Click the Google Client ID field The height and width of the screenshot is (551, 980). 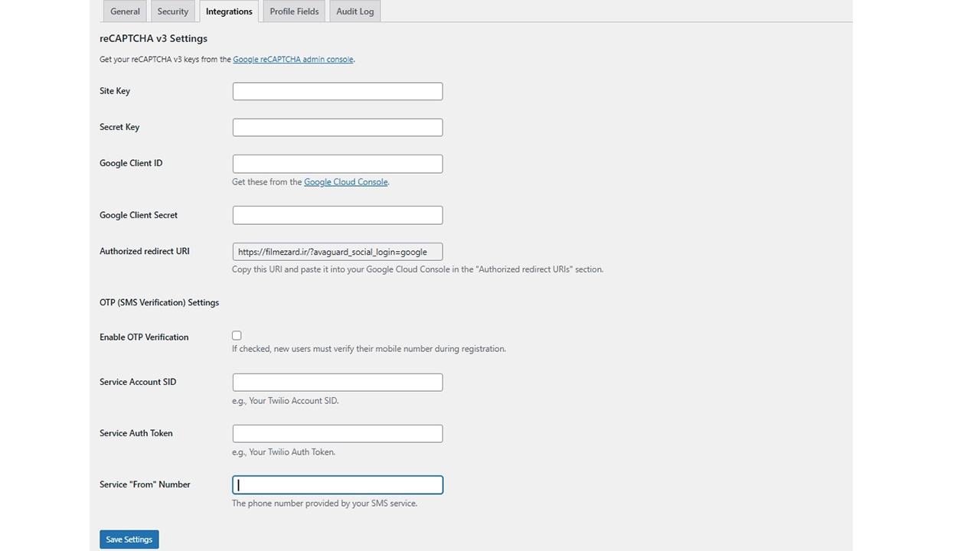[338, 164]
